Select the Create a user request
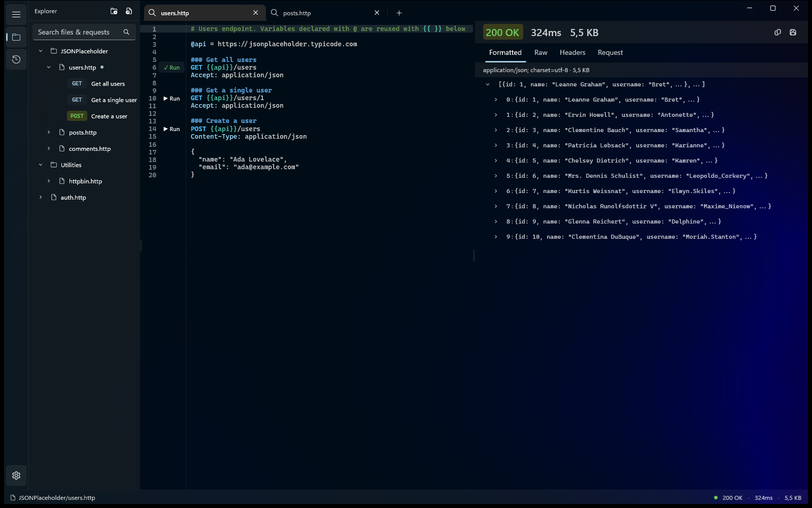The height and width of the screenshot is (508, 812). [109, 116]
